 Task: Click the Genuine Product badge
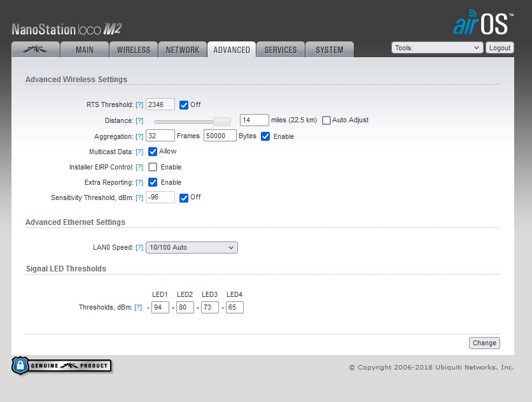tap(62, 366)
